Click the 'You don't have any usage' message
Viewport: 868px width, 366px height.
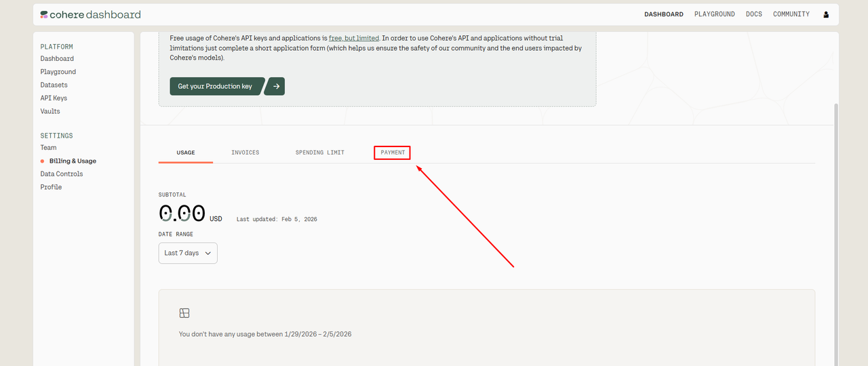pyautogui.click(x=265, y=334)
